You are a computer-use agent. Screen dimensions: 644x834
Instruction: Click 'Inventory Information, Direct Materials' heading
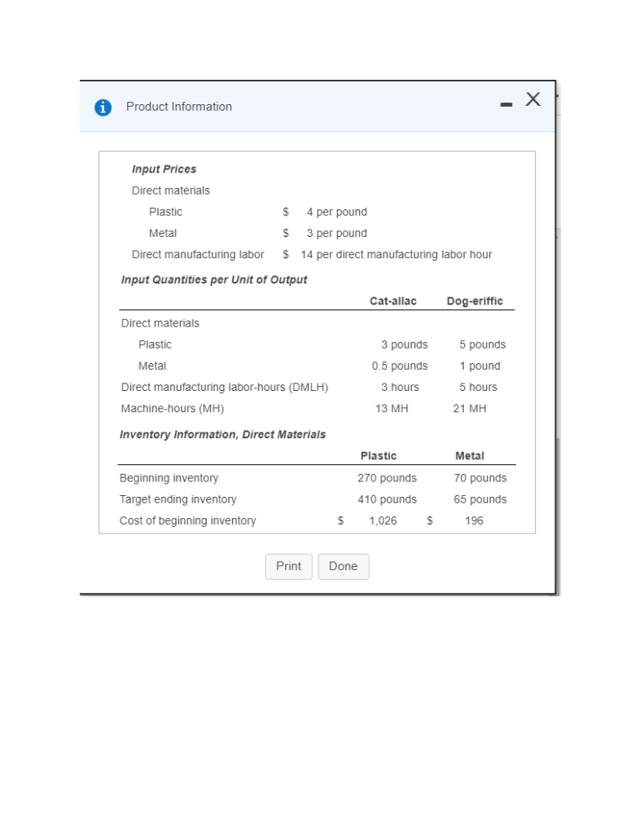point(222,435)
